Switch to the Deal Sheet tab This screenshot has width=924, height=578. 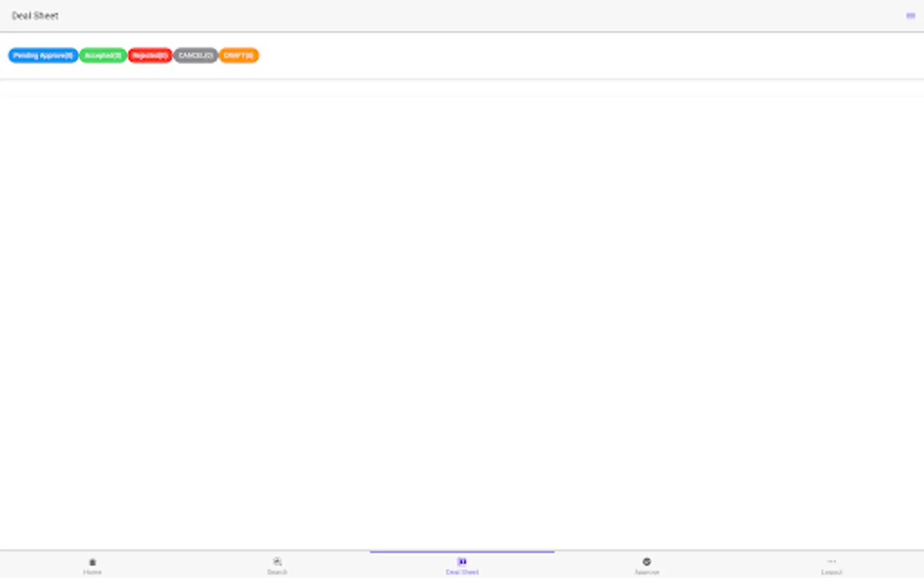click(461, 566)
